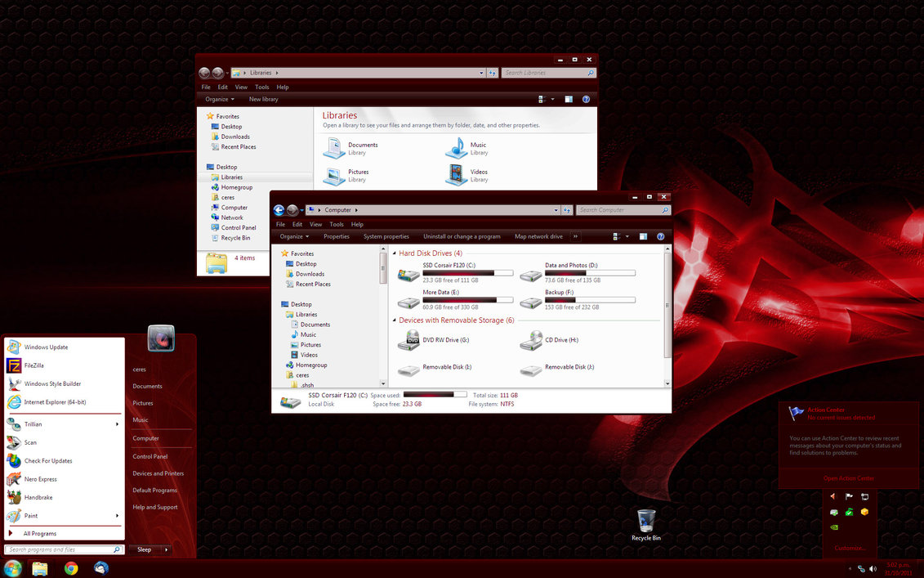Expand the Sleep power options arrow
This screenshot has height=578, width=924.
point(166,549)
